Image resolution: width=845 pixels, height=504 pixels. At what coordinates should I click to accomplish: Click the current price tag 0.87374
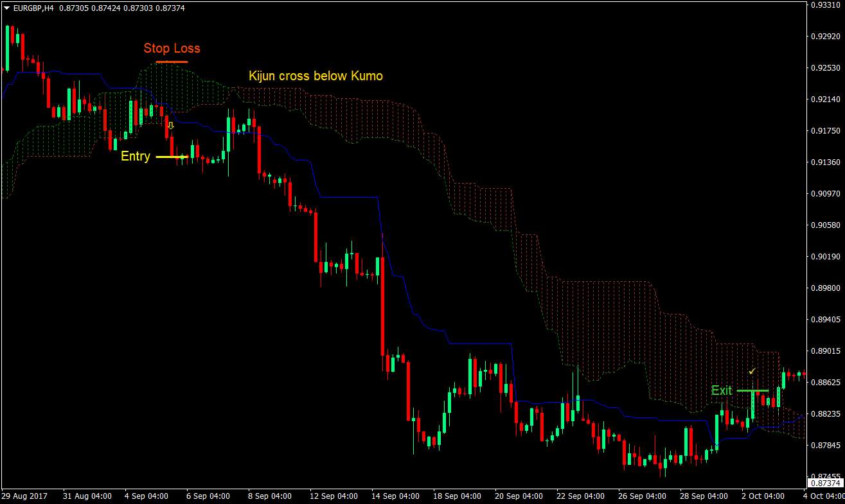[825, 483]
